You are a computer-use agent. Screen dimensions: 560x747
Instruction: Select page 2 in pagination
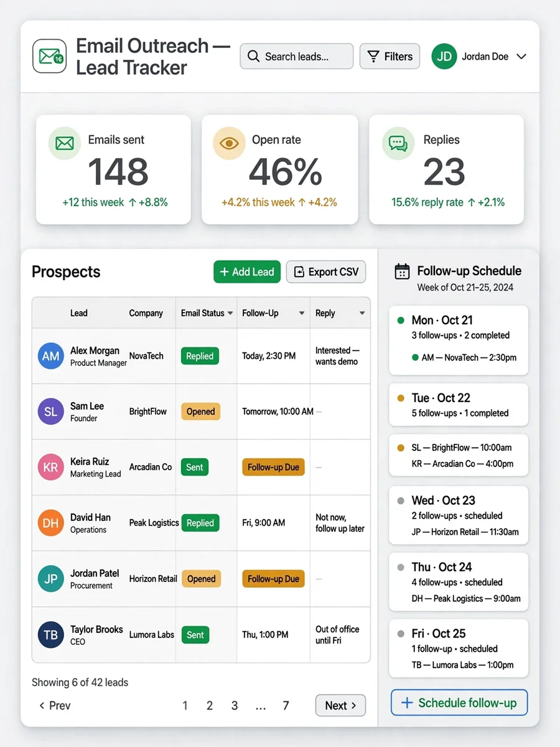[x=210, y=705]
